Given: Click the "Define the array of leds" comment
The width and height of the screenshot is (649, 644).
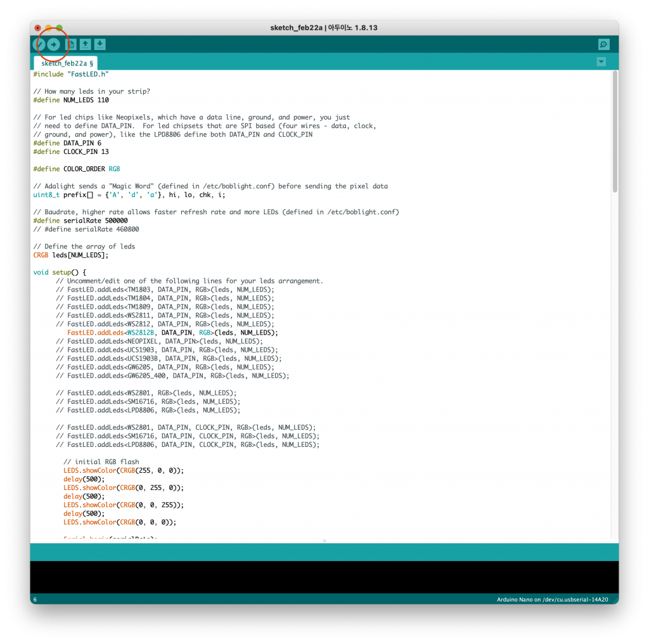Looking at the screenshot, I should click(84, 247).
